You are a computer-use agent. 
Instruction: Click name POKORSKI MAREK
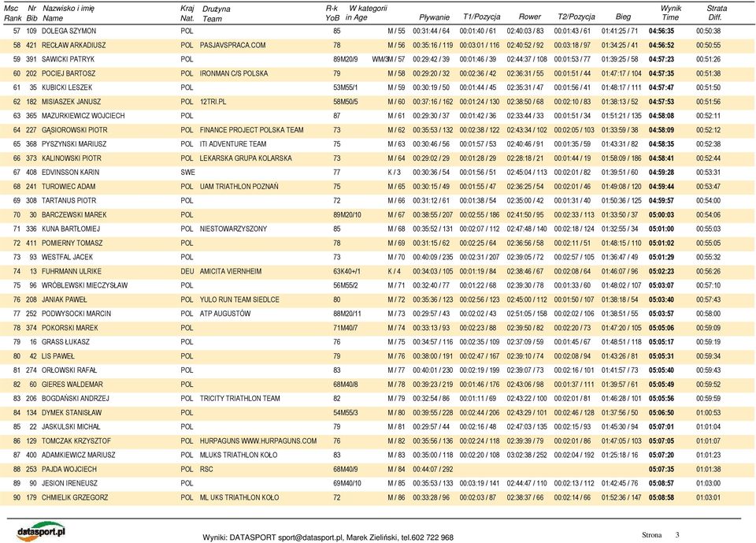tap(70, 327)
